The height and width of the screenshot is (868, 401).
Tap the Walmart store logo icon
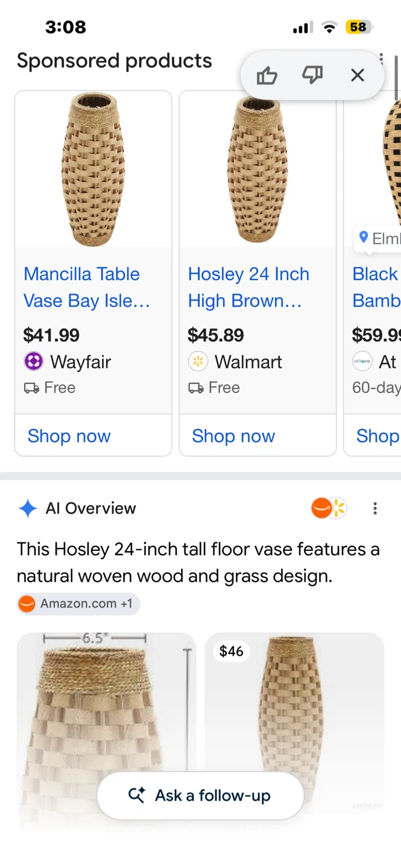198,362
